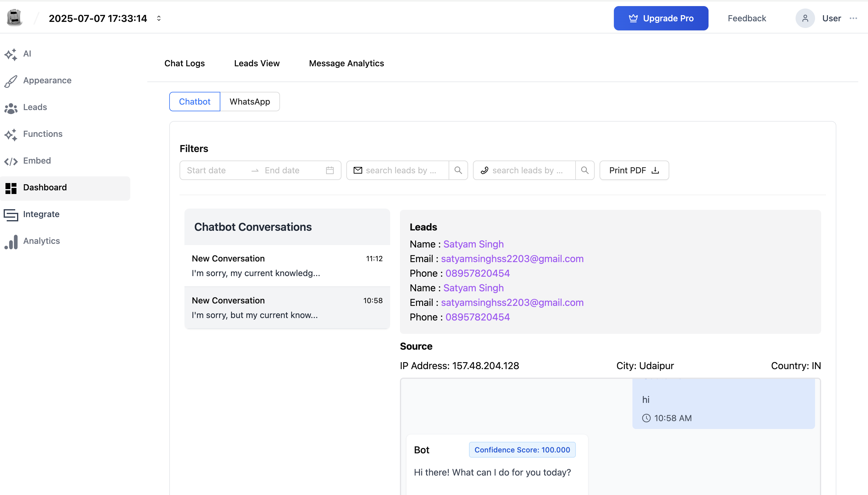Click the 'hi' user message bubble
The image size is (868, 495).
point(723,404)
